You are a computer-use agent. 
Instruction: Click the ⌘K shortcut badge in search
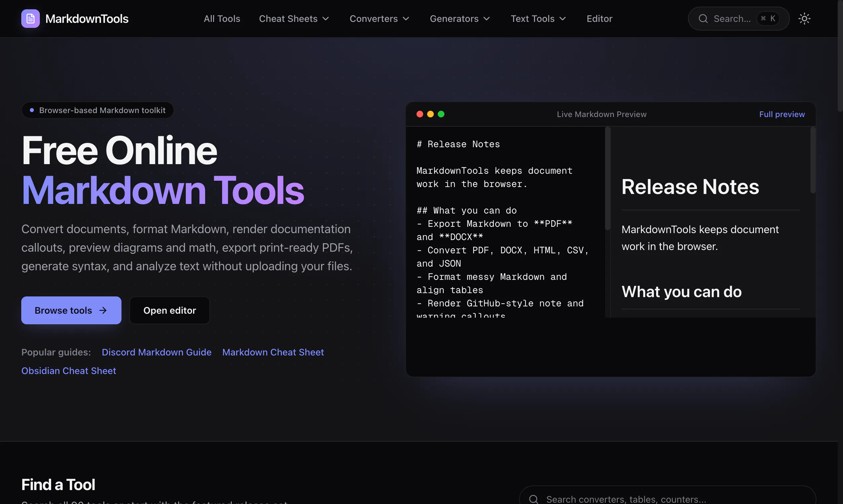click(768, 18)
